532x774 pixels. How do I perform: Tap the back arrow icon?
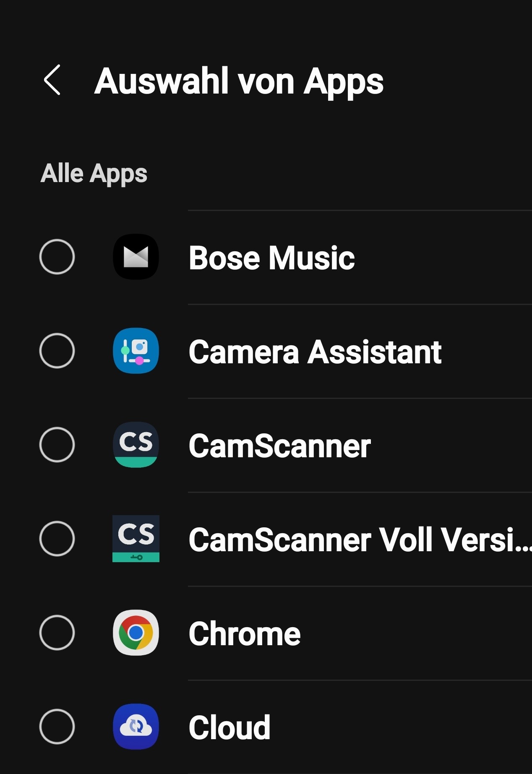pyautogui.click(x=52, y=80)
